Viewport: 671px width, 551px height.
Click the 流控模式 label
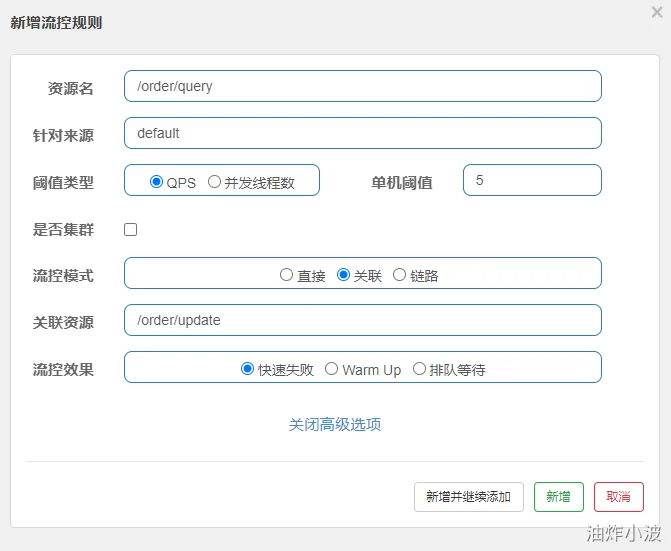pyautogui.click(x=63, y=275)
